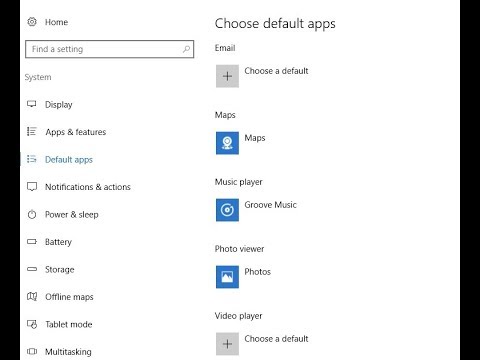Open Power & sleep settings
Viewport: 480px width, 360px height.
pos(72,215)
